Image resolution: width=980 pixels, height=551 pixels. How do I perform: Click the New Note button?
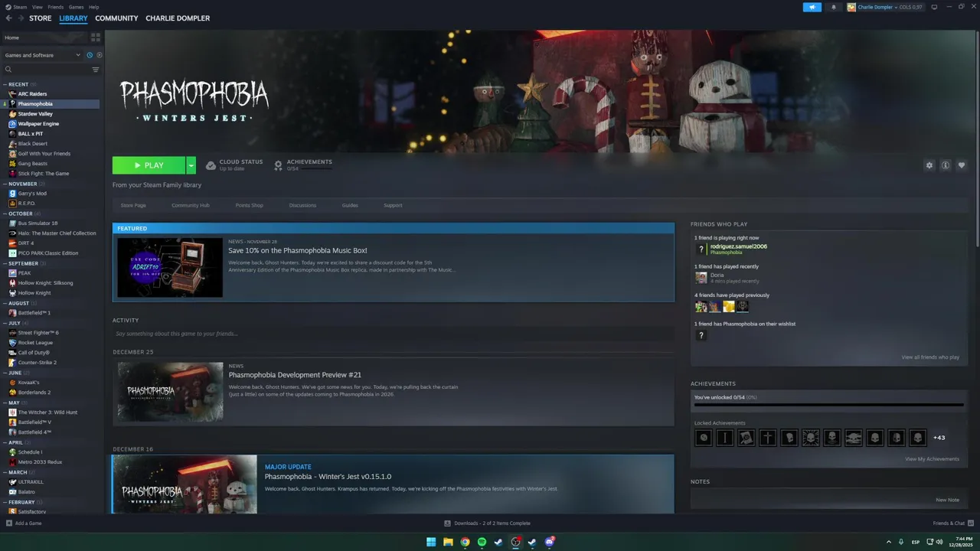pyautogui.click(x=947, y=500)
